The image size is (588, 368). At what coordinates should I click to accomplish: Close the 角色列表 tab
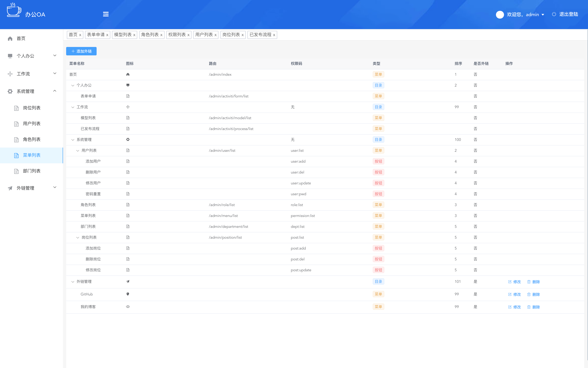(161, 35)
